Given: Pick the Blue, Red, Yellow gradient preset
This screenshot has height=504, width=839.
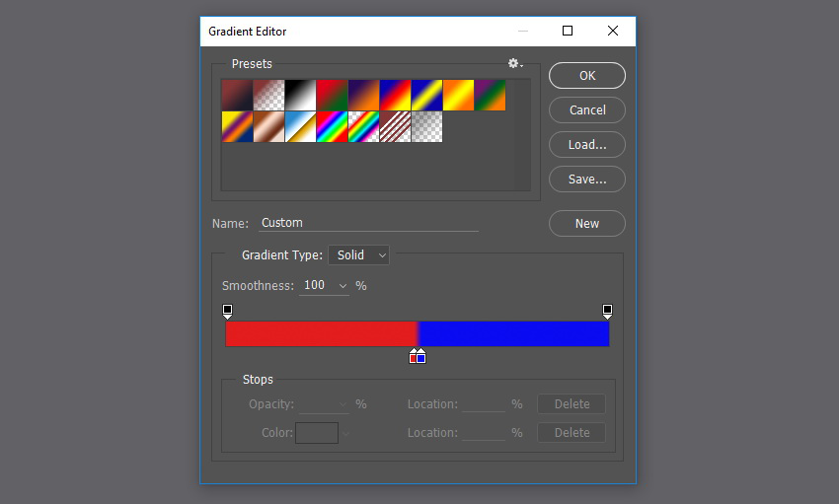Looking at the screenshot, I should point(395,95).
